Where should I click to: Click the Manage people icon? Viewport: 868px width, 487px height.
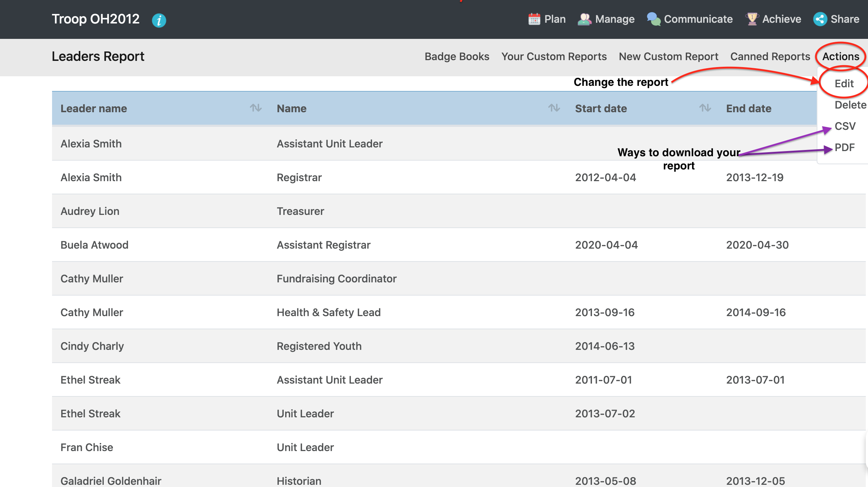tap(584, 19)
